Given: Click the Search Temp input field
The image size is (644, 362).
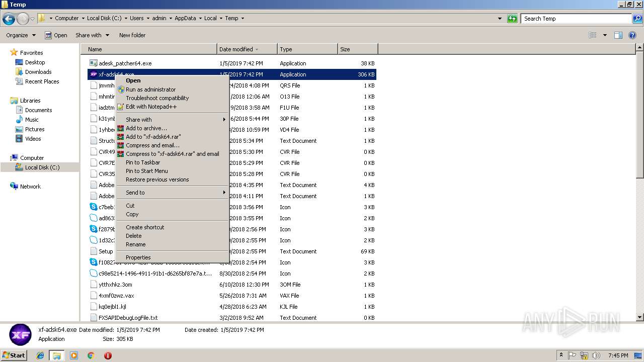Looking at the screenshot, I should pos(577,19).
